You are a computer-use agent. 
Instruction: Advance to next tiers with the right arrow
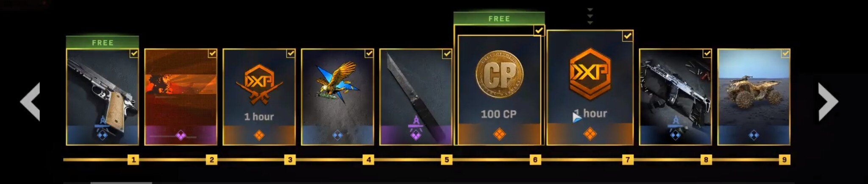click(x=828, y=102)
